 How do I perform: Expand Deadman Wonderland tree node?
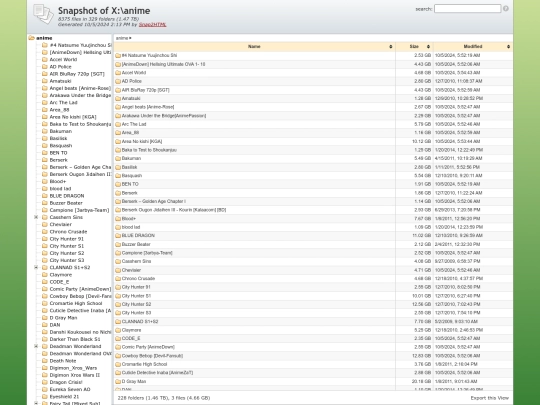point(36,346)
